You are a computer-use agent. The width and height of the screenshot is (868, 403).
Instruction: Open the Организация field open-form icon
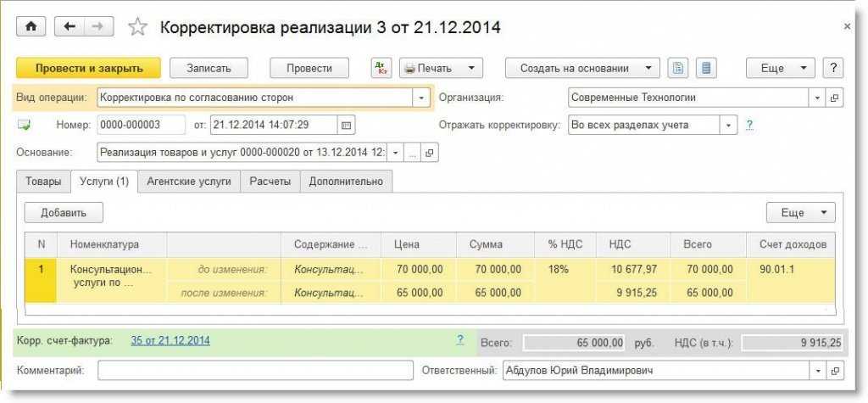pos(834,98)
